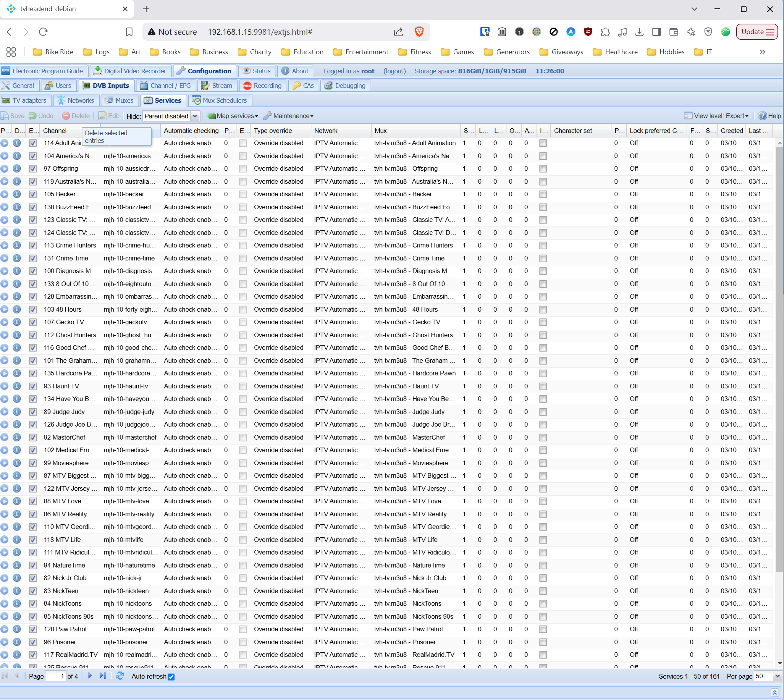Click the Help icon button
This screenshot has width=784, height=700.
(x=769, y=116)
